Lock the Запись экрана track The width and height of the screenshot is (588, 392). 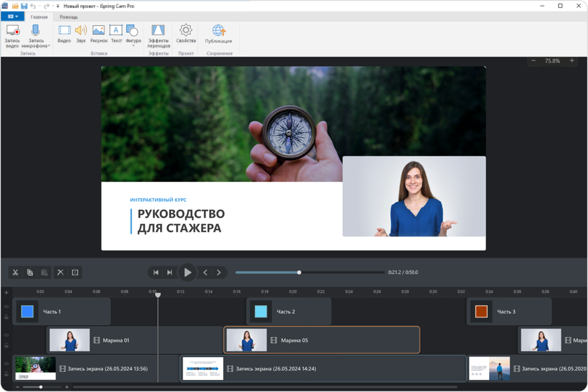(x=6, y=374)
